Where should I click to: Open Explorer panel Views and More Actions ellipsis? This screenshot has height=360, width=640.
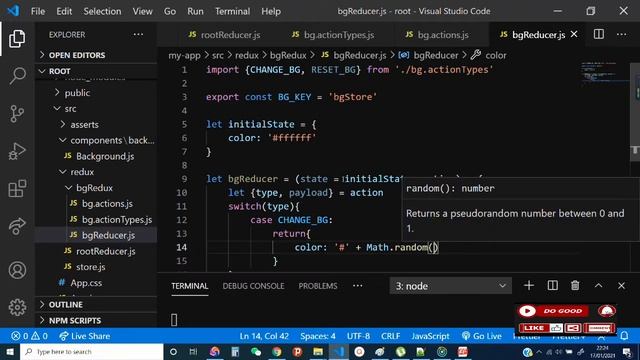pos(138,35)
